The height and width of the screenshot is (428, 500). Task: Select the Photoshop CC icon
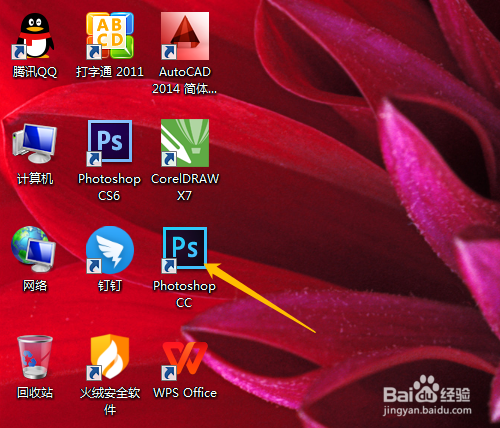185,249
